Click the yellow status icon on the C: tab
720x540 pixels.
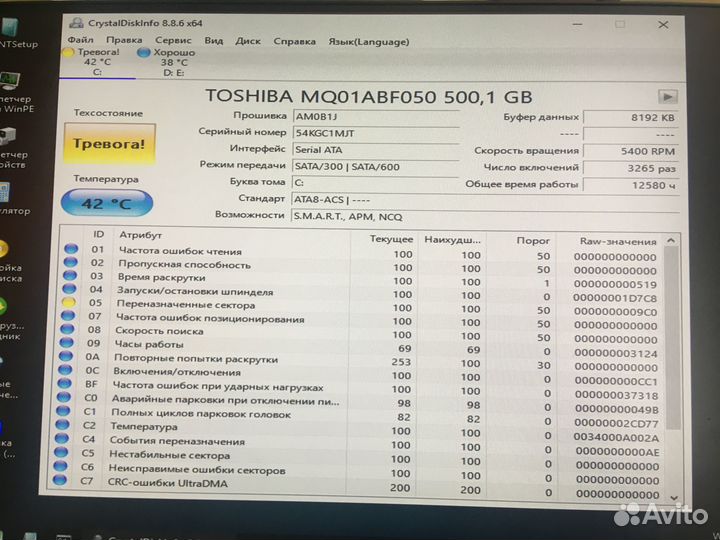point(68,53)
